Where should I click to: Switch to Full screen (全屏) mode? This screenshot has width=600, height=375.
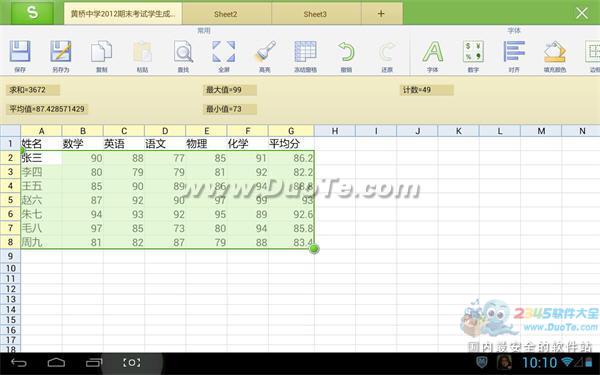[224, 51]
